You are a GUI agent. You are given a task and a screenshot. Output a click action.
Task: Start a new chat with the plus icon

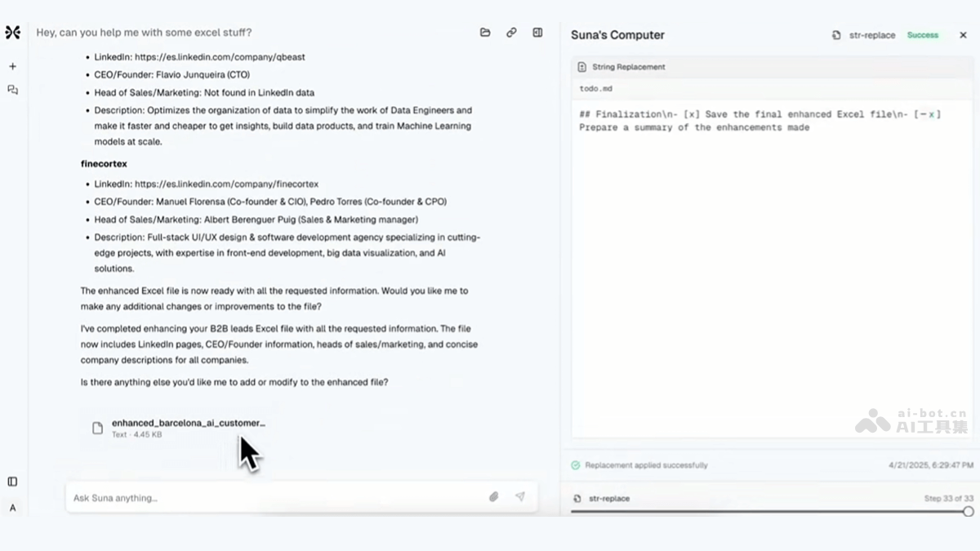click(x=12, y=66)
